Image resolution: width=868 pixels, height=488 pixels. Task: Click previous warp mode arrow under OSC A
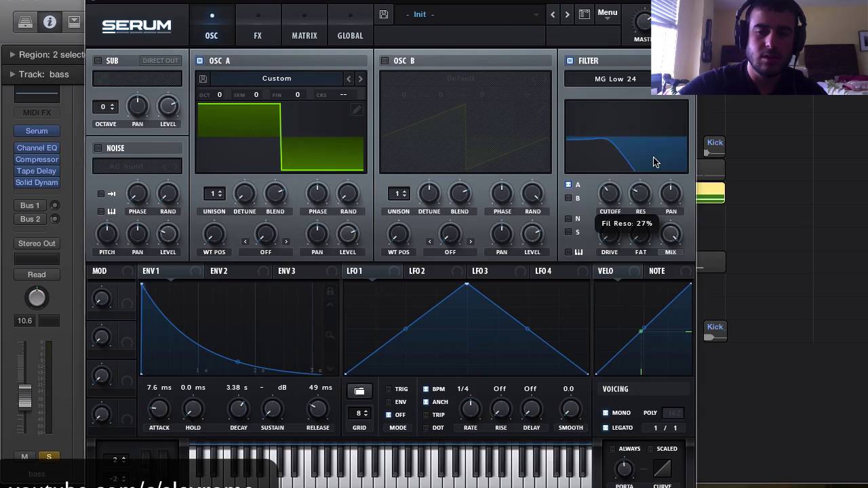(x=245, y=241)
